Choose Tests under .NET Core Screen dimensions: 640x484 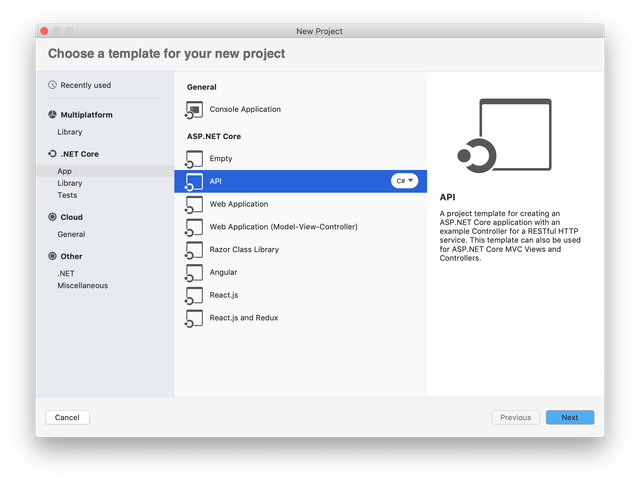pyautogui.click(x=67, y=195)
